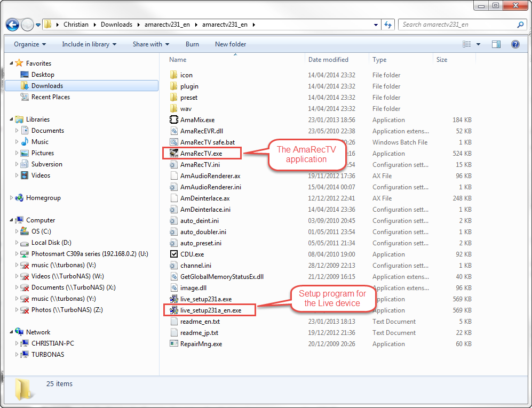Toggle the preview pane button
Image resolution: width=532 pixels, height=408 pixels.
[496, 44]
